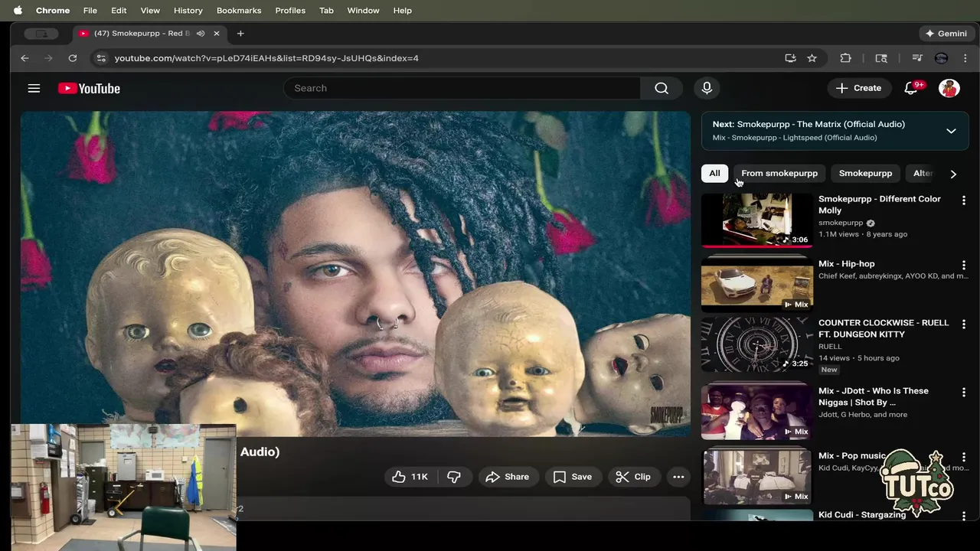
Task: Open the Mix - Pop music thumbnail
Action: [757, 478]
